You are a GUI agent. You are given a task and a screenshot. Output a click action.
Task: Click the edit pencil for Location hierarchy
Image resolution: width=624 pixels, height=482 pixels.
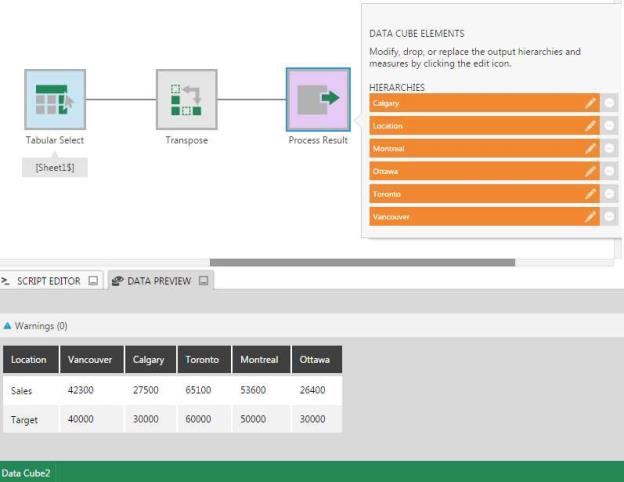pos(591,126)
